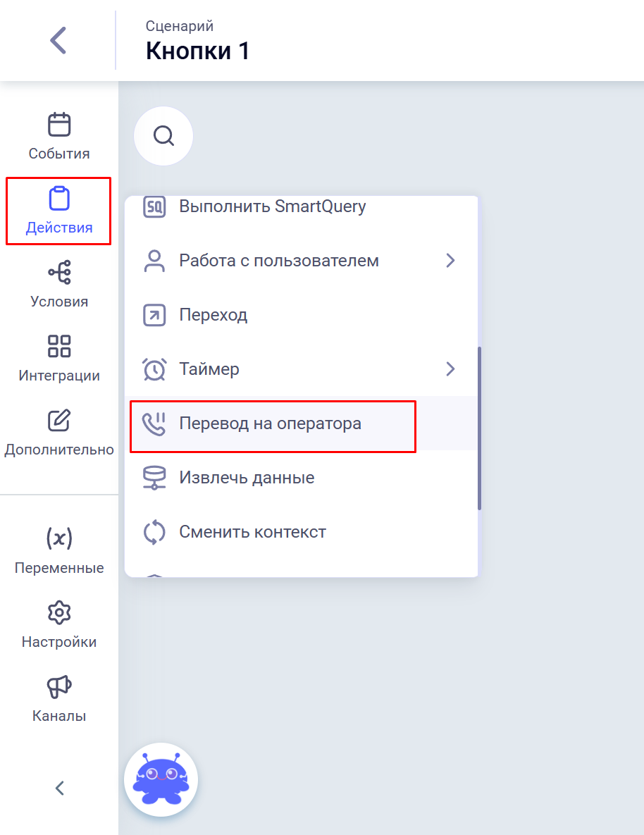Select Перевод на оператора action
This screenshot has width=644, height=835.
[270, 424]
